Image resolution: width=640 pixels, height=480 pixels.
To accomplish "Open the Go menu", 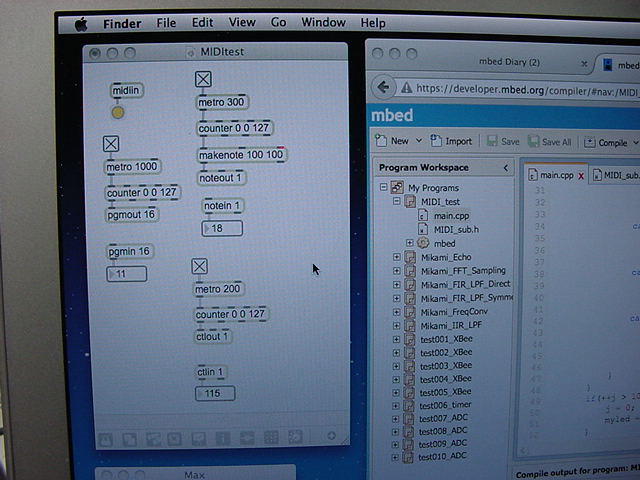I will pos(278,22).
